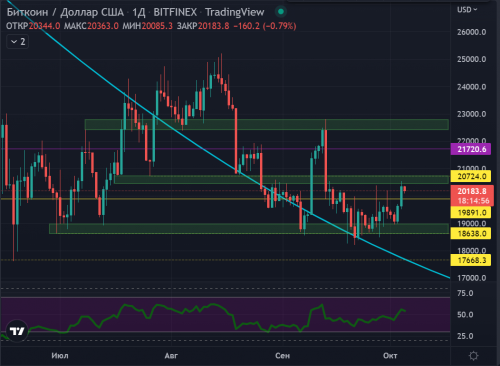Screen dimensions: 500x366
Task: Select the yellow 18638.0 price label
Action: 471,233
